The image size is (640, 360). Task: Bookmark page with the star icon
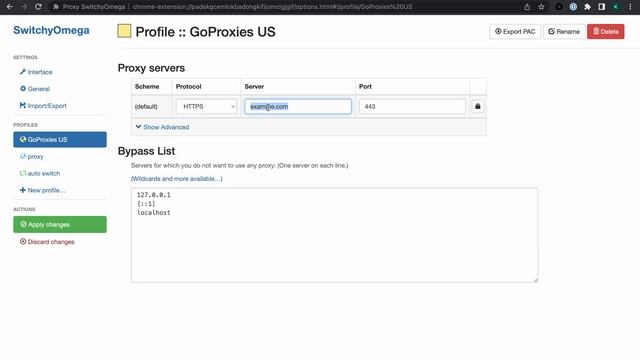pos(541,7)
